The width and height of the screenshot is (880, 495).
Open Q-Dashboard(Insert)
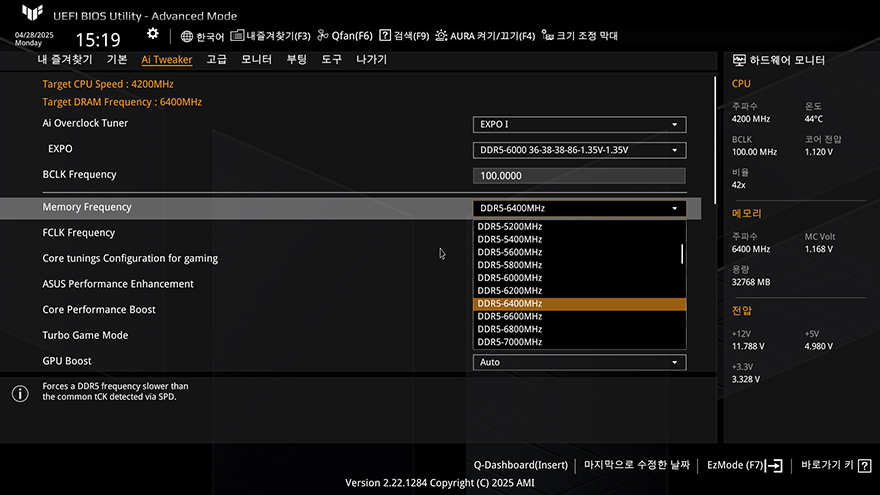(521, 465)
